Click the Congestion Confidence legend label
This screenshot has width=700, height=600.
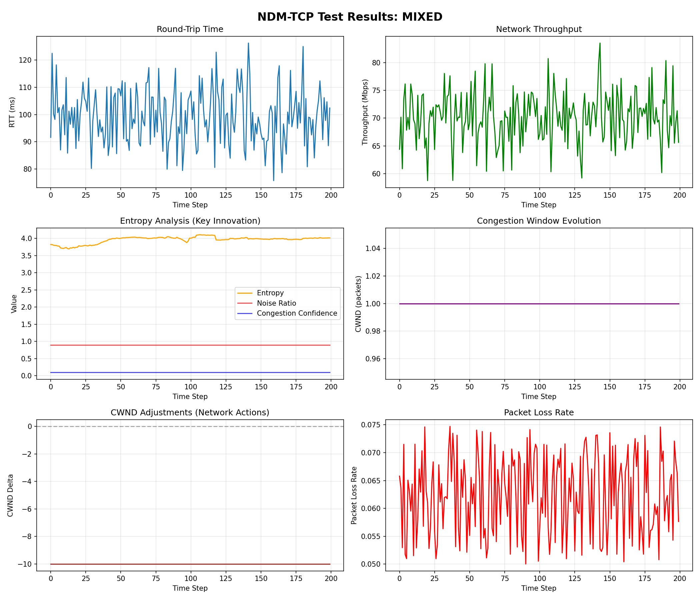(x=297, y=314)
